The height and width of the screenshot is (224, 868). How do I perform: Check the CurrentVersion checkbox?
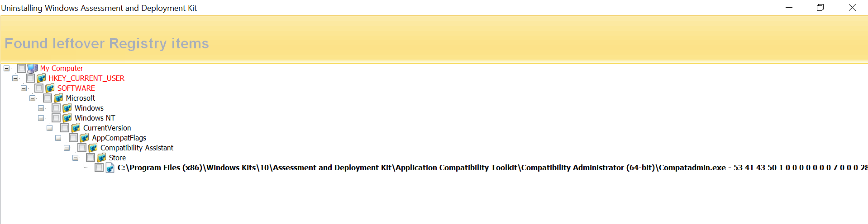click(x=65, y=128)
